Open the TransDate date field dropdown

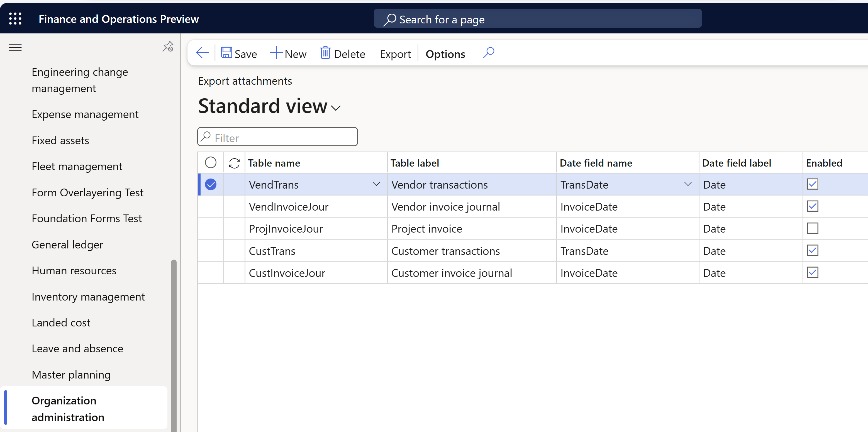pyautogui.click(x=688, y=184)
